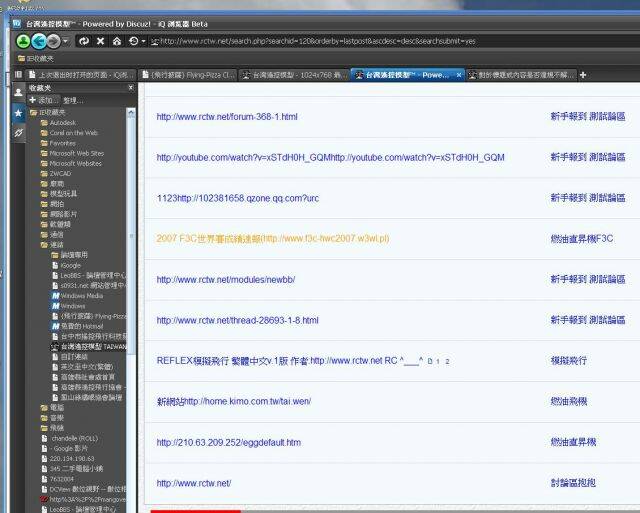Go to page 2 of the REFLEX thread
The height and width of the screenshot is (513, 640).
point(447,362)
